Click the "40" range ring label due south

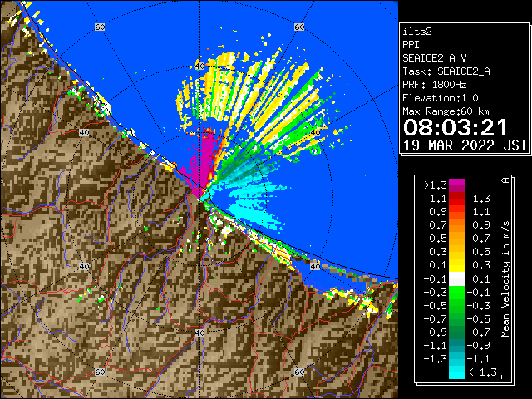[x=199, y=332]
